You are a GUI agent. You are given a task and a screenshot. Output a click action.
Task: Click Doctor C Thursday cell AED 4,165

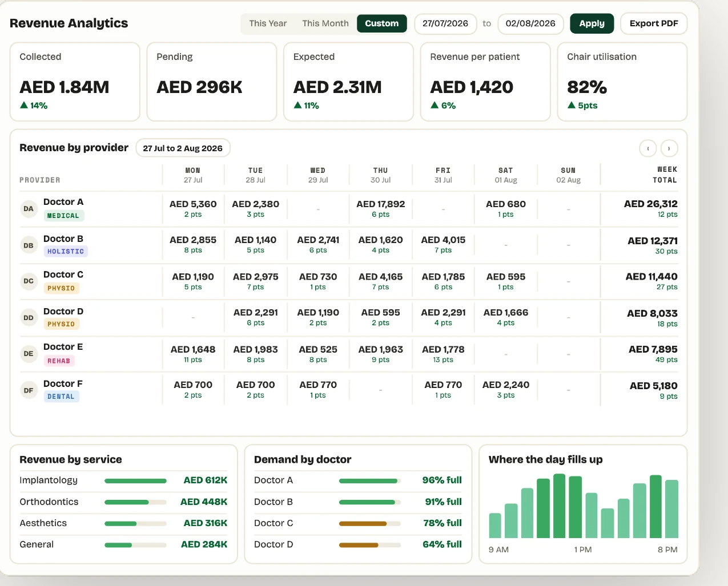pos(381,281)
